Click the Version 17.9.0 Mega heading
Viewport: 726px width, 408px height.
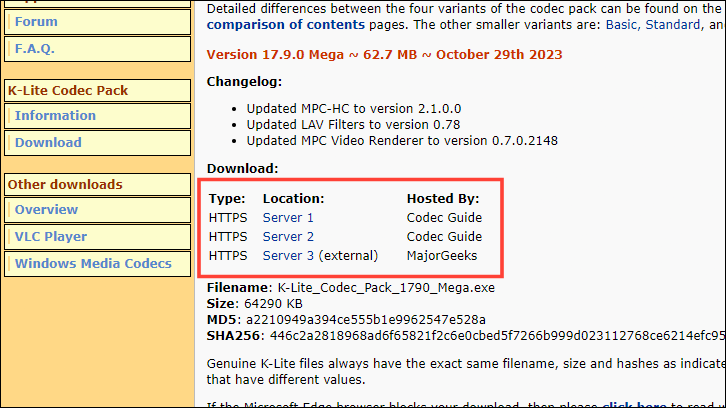click(384, 55)
